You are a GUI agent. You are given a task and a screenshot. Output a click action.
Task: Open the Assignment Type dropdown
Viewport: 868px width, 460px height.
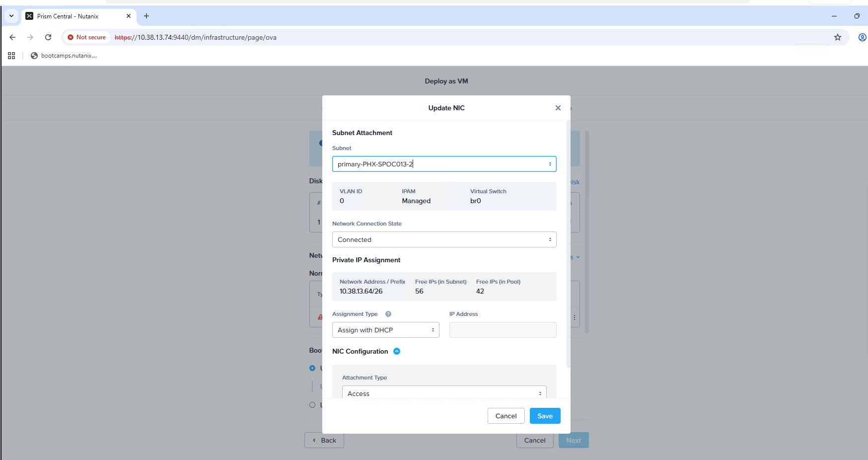(385, 330)
